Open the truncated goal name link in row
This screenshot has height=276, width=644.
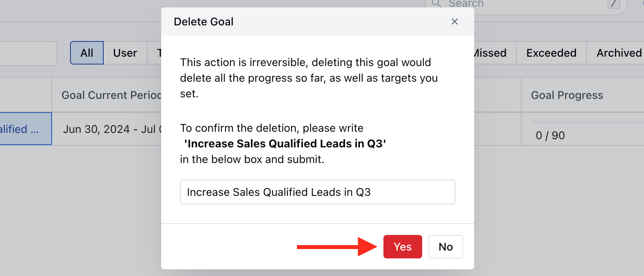click(19, 129)
